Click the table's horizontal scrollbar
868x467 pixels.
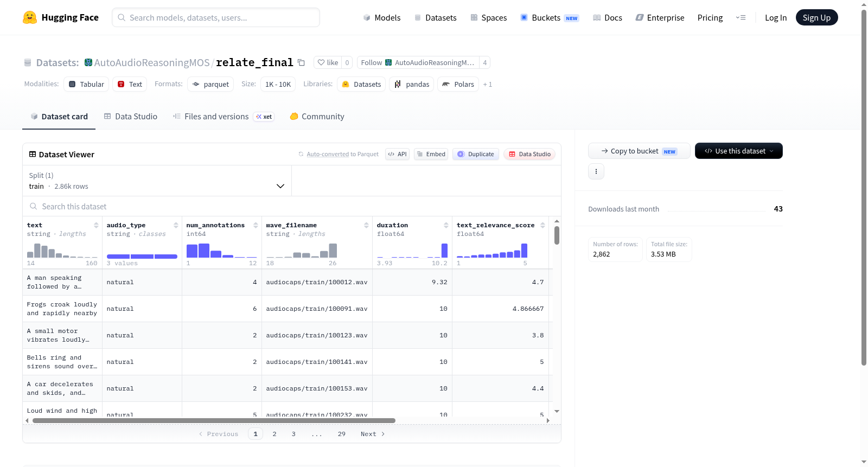pos(214,420)
